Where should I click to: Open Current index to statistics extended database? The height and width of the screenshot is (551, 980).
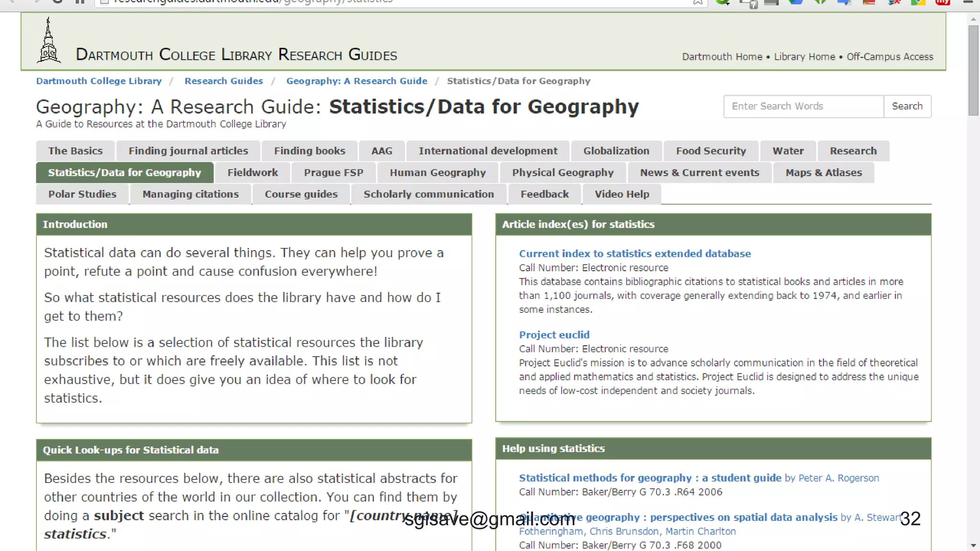pyautogui.click(x=635, y=253)
